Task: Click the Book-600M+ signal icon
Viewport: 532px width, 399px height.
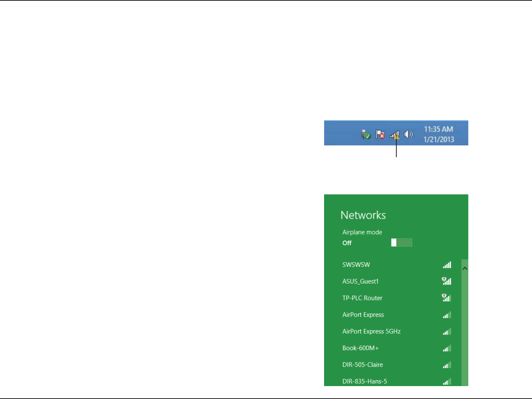Action: 447,348
